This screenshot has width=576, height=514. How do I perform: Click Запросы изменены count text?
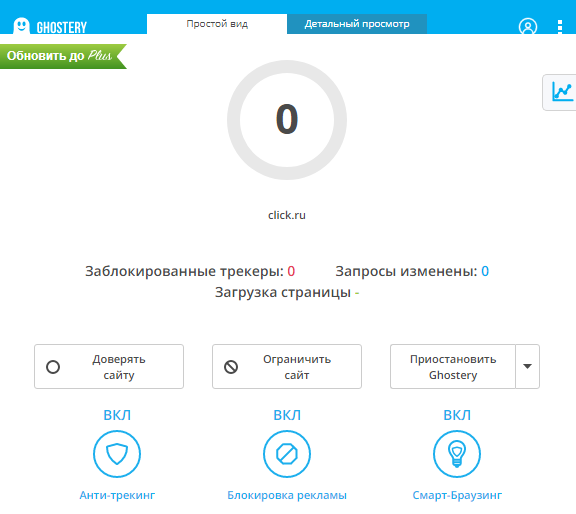[412, 271]
